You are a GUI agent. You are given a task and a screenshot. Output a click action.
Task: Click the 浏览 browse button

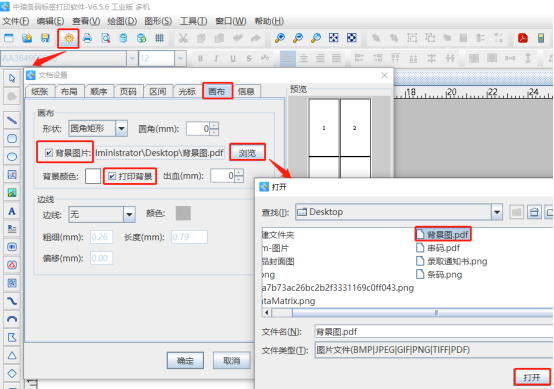(247, 153)
